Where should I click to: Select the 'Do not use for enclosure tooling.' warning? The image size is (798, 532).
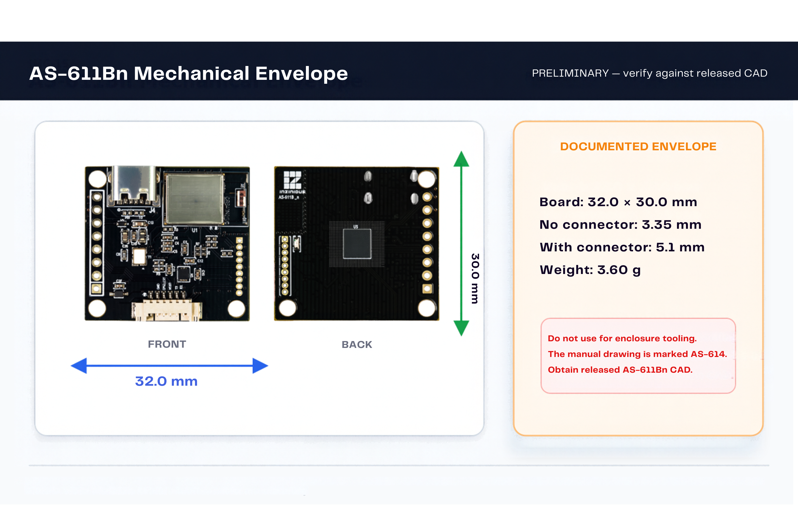[x=622, y=339]
